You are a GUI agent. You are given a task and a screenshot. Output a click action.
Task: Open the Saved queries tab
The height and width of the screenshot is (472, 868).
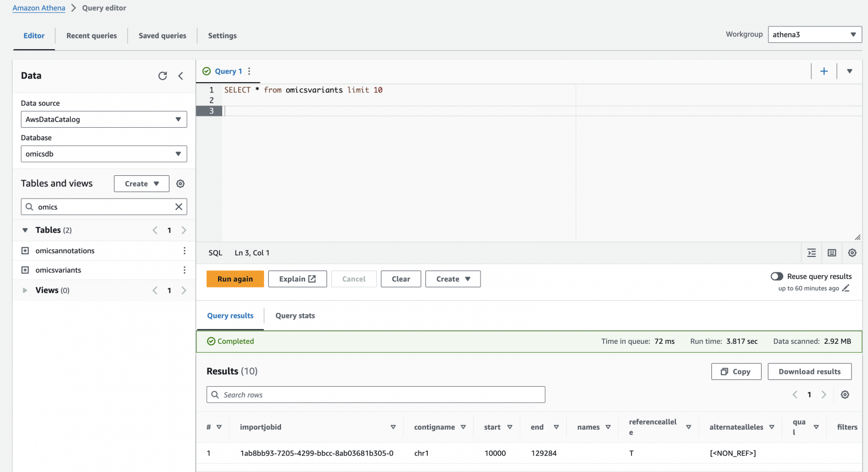162,36
